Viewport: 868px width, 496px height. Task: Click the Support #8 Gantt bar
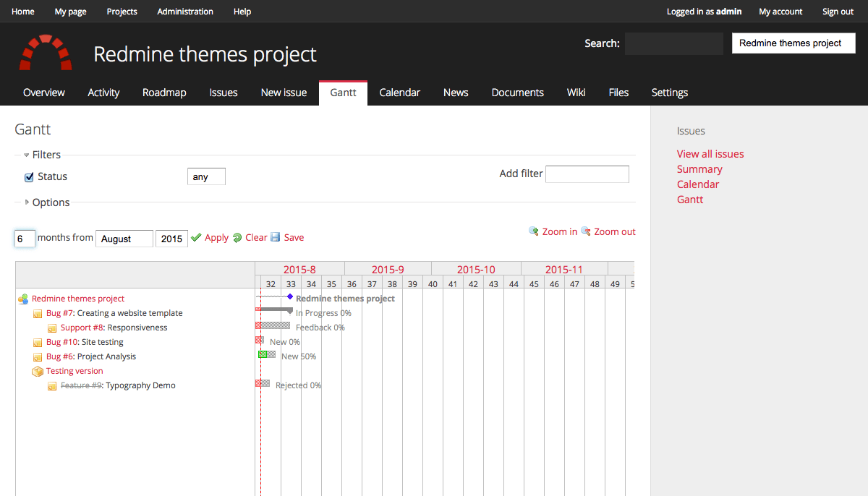[x=273, y=325]
